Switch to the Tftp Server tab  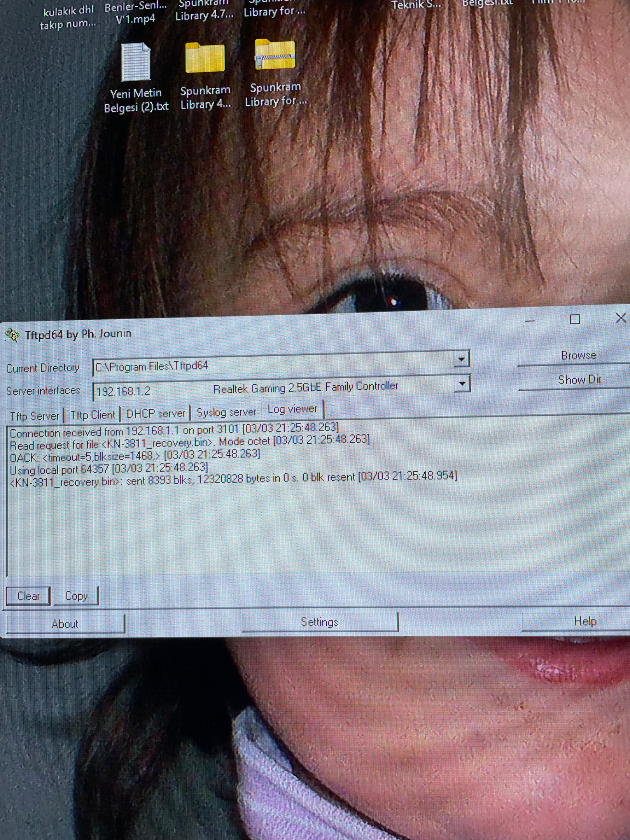pos(35,416)
